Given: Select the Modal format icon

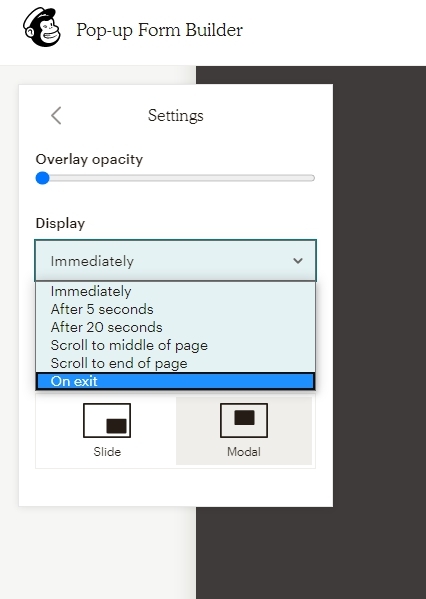Looking at the screenshot, I should 244,420.
